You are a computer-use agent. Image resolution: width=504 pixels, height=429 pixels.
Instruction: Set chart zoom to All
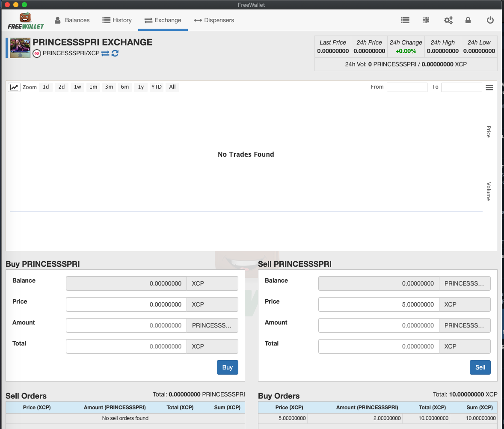172,87
